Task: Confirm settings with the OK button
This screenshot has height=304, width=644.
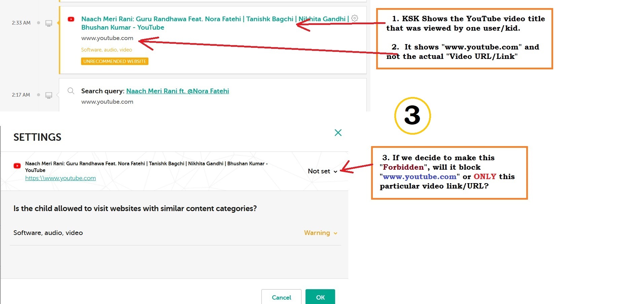Action: (x=320, y=297)
